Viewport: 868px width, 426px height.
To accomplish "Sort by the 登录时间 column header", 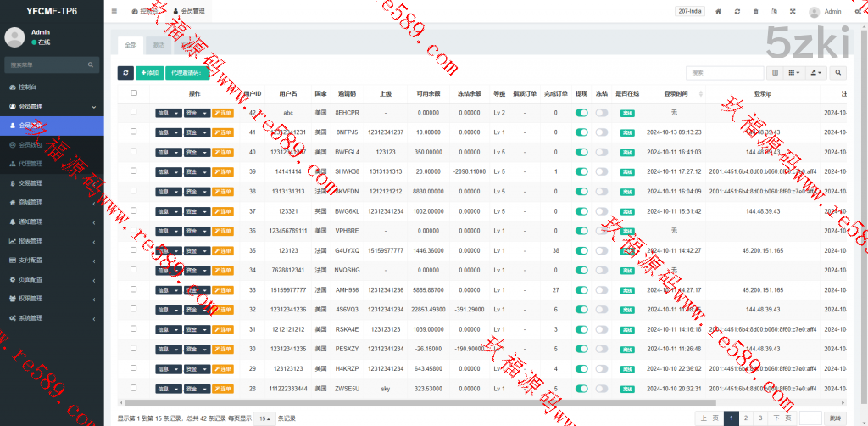I will [x=676, y=93].
